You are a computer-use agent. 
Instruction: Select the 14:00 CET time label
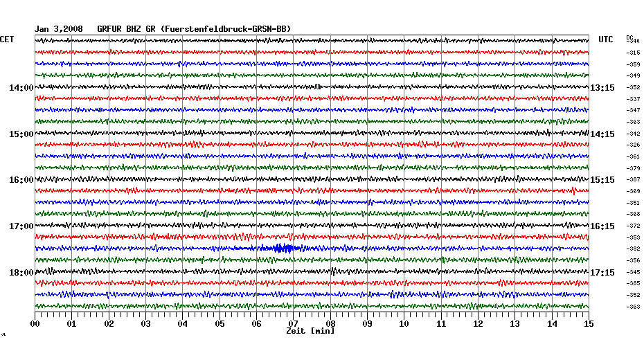click(21, 88)
